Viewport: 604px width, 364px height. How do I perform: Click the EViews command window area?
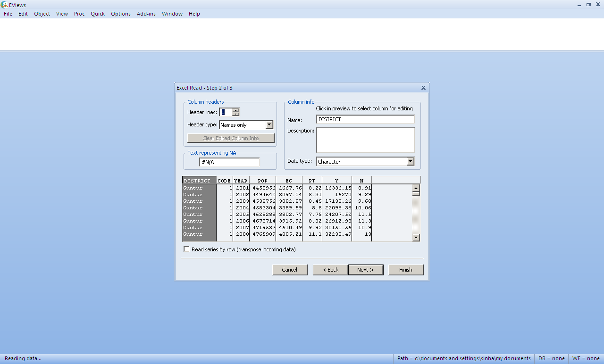click(x=302, y=34)
